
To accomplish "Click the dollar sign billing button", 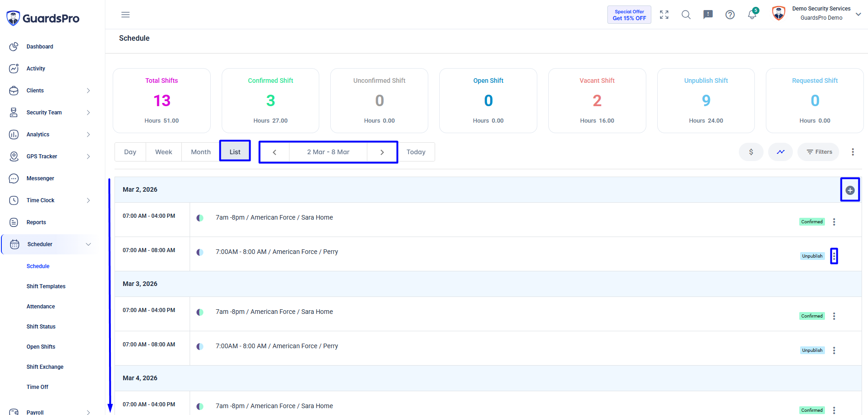I will [x=751, y=152].
